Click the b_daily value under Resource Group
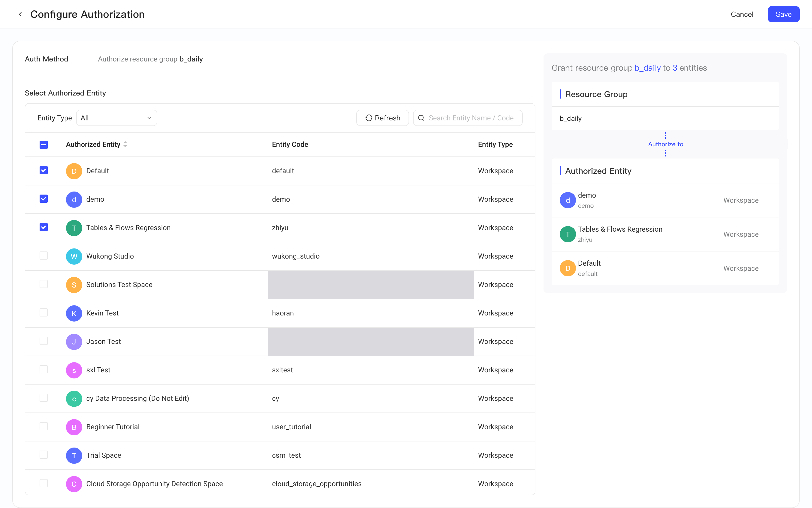The image size is (812, 508). tap(570, 119)
